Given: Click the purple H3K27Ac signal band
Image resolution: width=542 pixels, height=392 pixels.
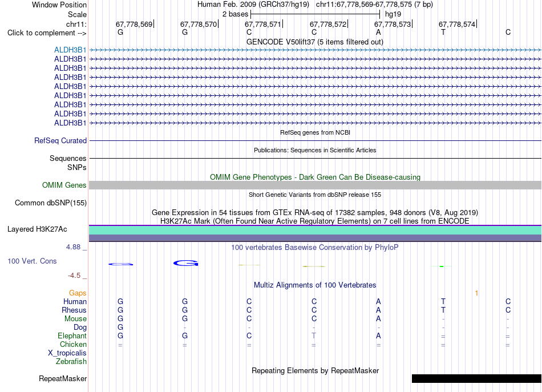Looking at the screenshot, I should point(316,238).
